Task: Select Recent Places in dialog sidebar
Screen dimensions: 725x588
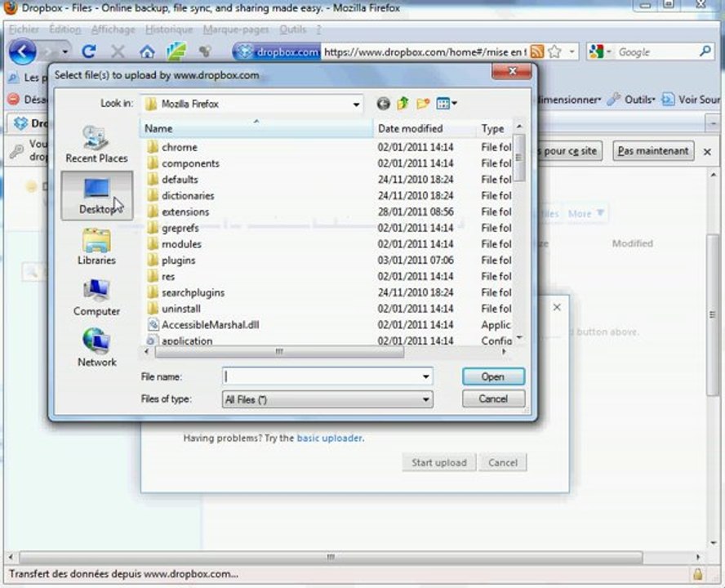Action: pyautogui.click(x=96, y=145)
